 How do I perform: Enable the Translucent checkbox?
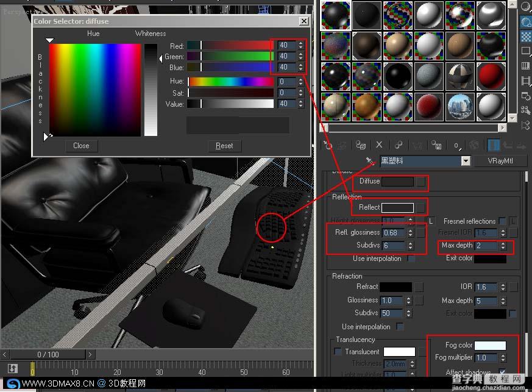[x=338, y=352]
